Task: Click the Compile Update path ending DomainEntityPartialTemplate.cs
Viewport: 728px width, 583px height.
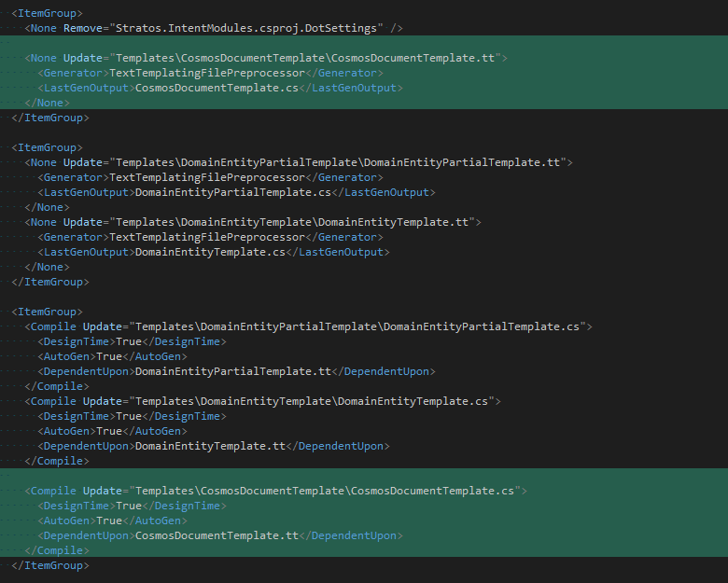Action: pyautogui.click(x=357, y=326)
